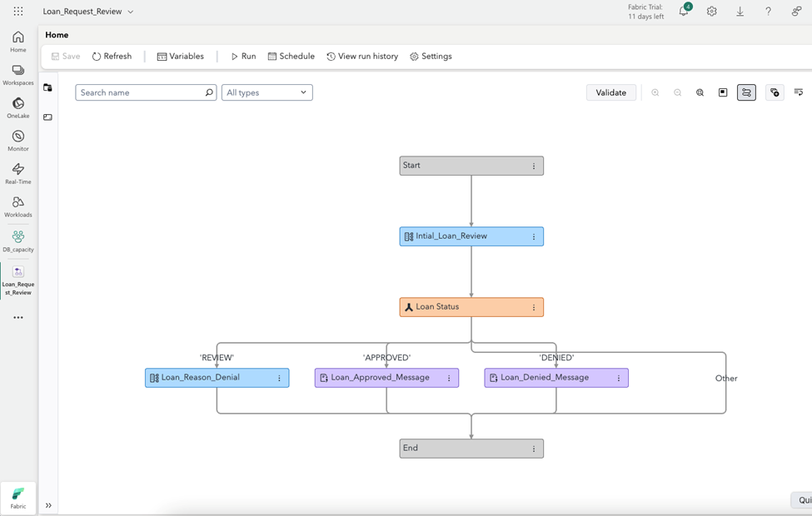Open the Monitor hub in sidebar
The image size is (812, 516).
pos(17,141)
